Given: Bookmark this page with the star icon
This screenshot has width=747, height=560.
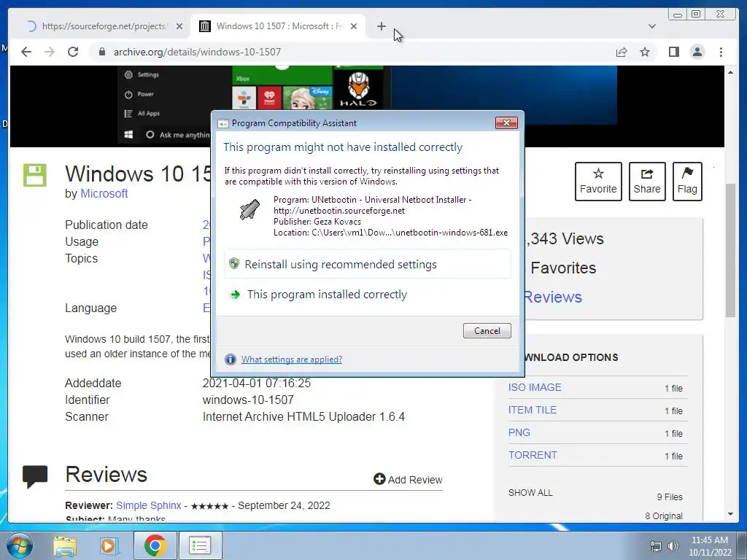Looking at the screenshot, I should [x=645, y=52].
